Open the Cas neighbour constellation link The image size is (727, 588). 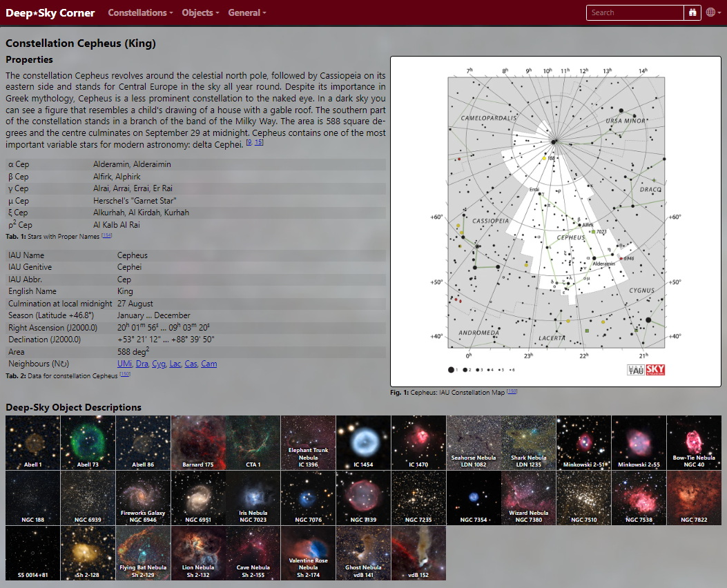click(x=191, y=364)
